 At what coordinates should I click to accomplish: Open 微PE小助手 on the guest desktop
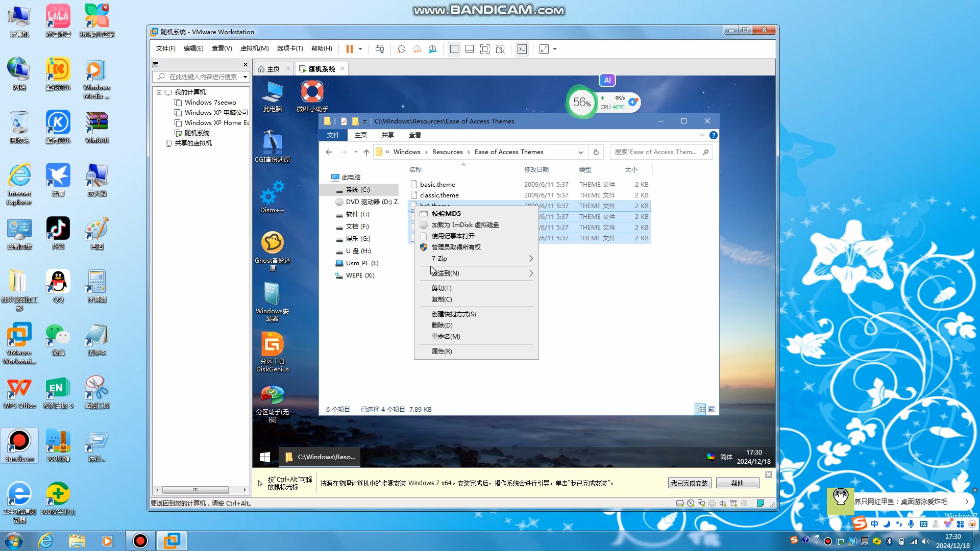click(312, 96)
